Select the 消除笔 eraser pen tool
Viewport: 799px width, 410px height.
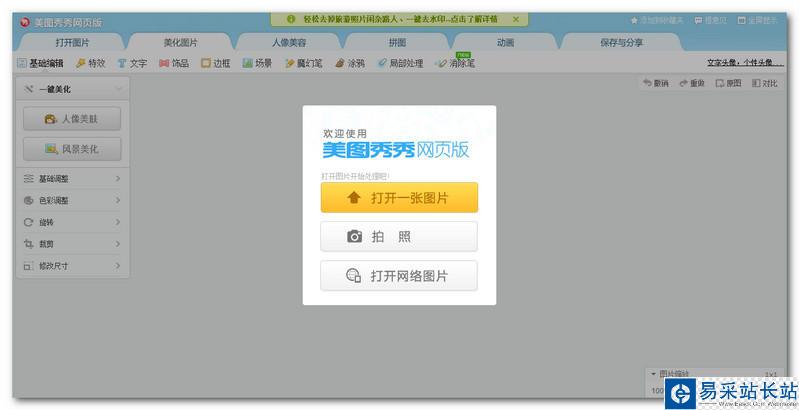[455, 63]
